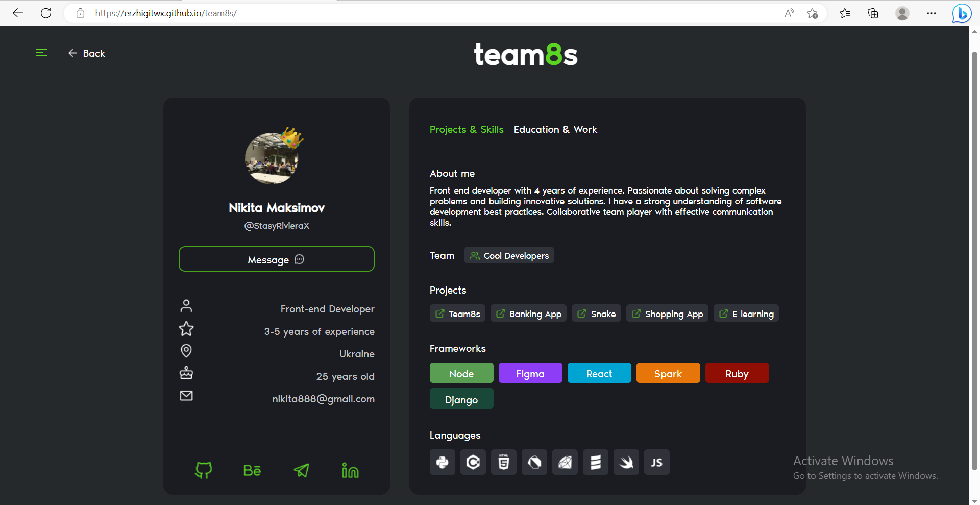Click the location pin icon beside Ukraine
This screenshot has width=980, height=505.
pos(186,351)
